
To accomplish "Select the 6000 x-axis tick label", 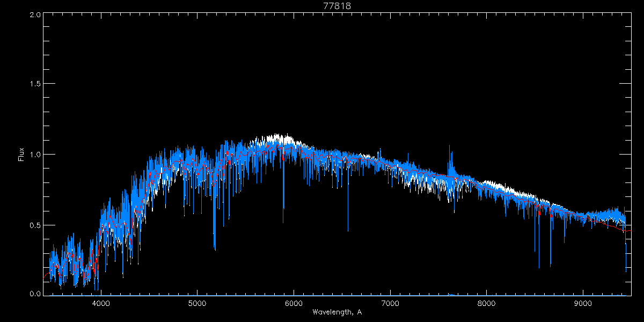I will [294, 303].
